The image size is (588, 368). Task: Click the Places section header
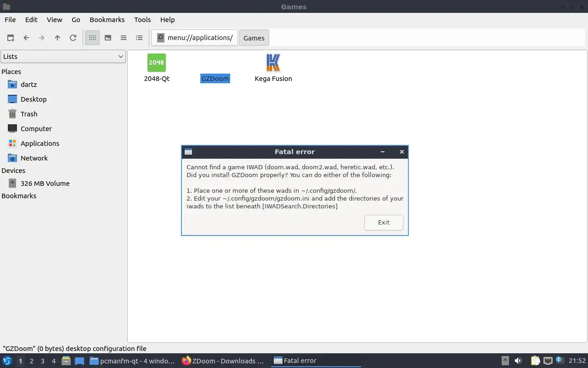coord(11,71)
